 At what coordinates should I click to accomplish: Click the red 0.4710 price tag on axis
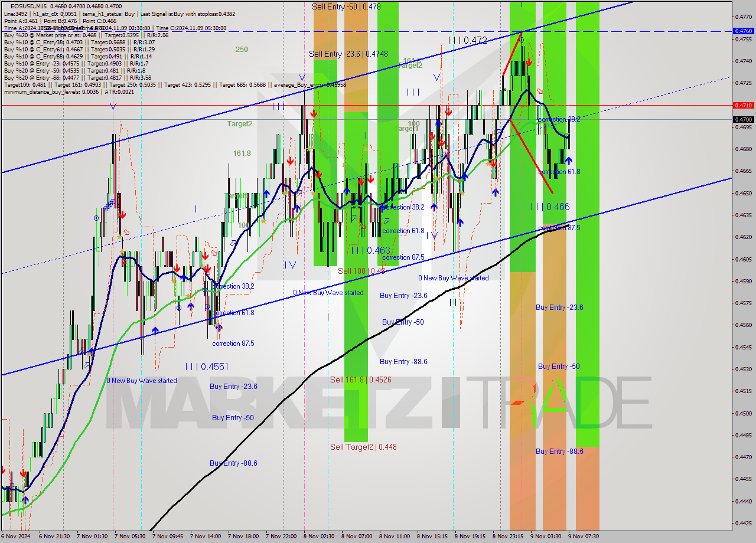coord(743,105)
